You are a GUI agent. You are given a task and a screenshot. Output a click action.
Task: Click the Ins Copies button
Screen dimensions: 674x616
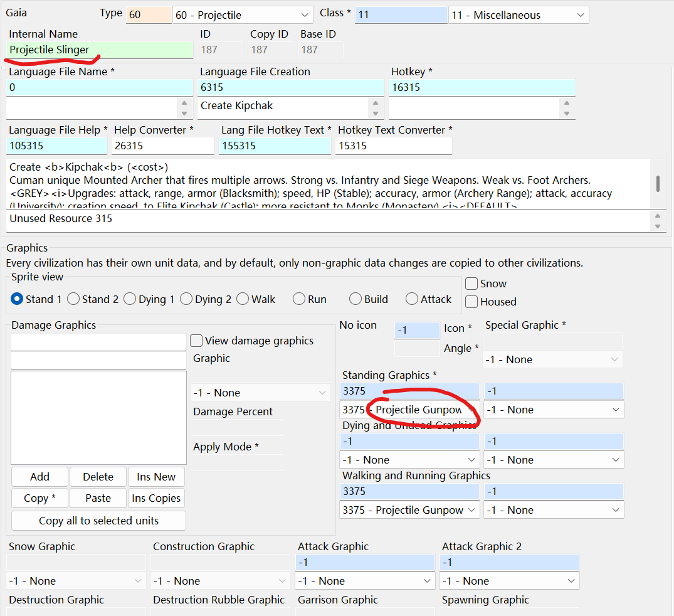click(x=155, y=498)
